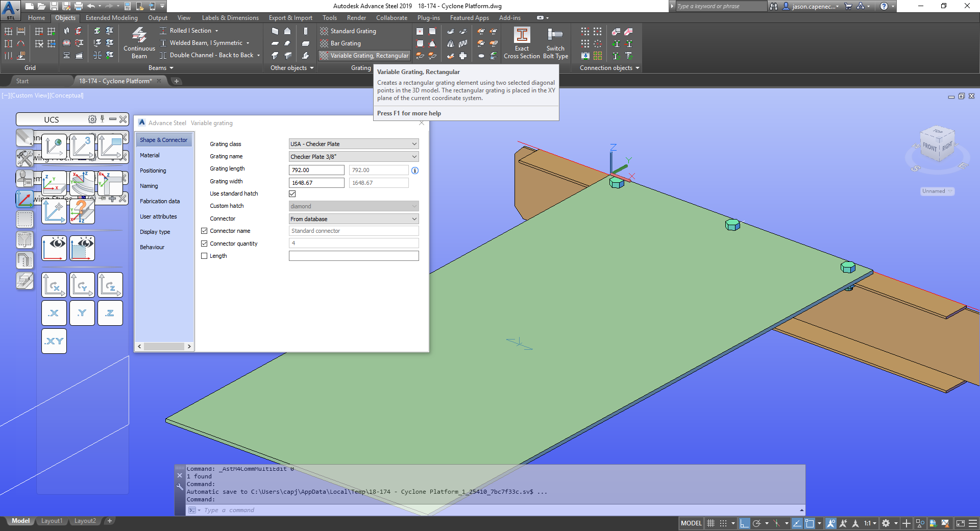Activate Variable Grating, Rectangular
The width and height of the screenshot is (980, 531).
click(x=364, y=55)
